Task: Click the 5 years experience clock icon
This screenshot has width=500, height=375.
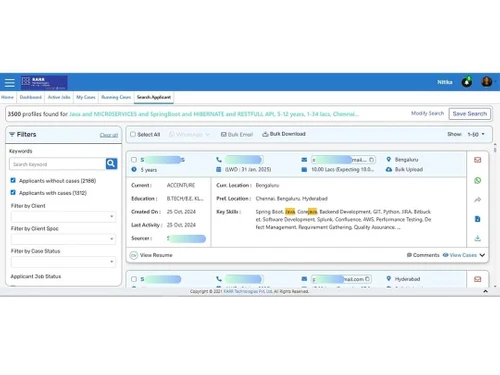Action: (134, 169)
